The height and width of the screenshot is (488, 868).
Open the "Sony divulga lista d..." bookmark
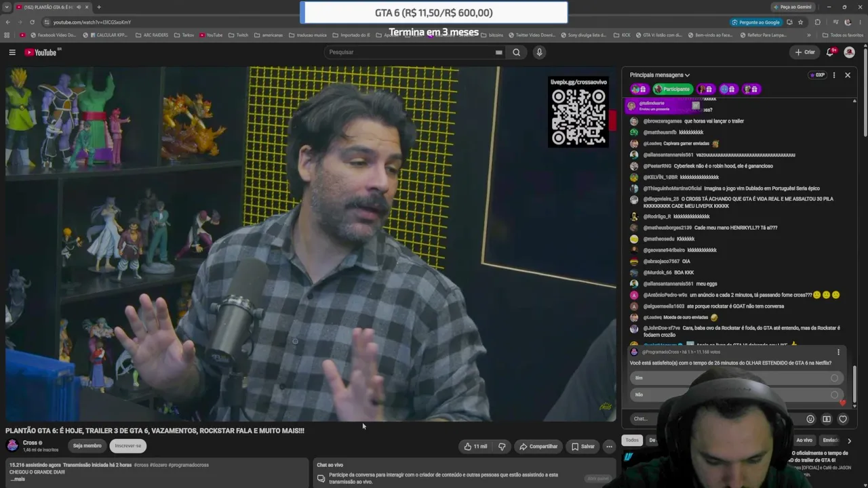click(584, 35)
